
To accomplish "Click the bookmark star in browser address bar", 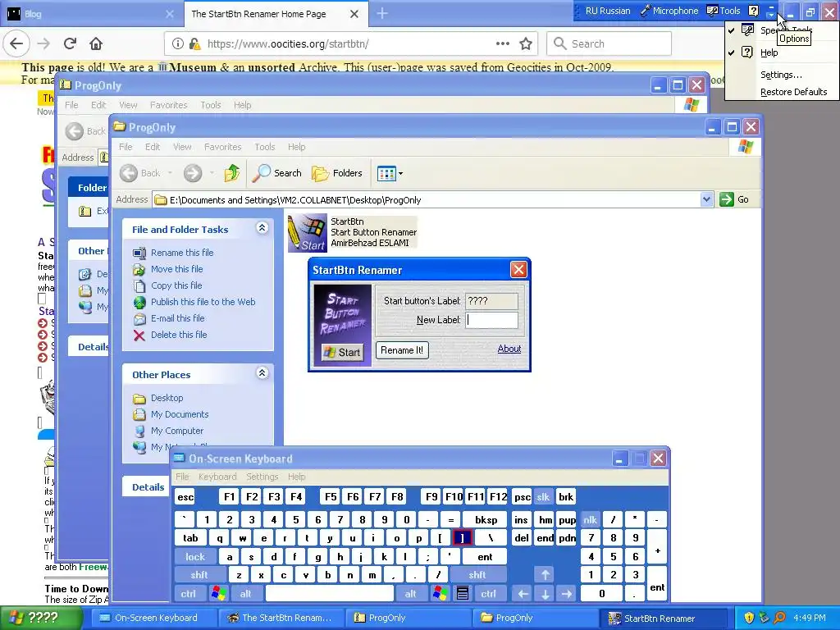I will coord(526,44).
